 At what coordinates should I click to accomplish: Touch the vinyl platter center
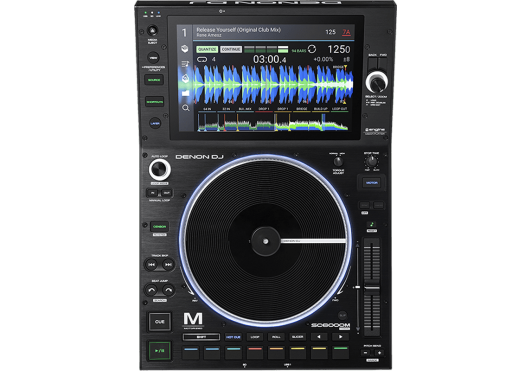pos(266,241)
